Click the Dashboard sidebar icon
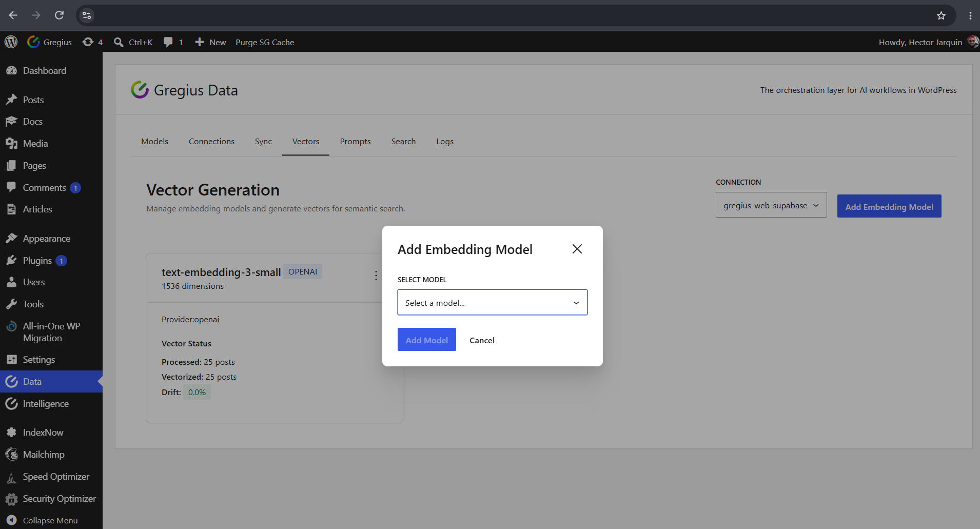 11,71
